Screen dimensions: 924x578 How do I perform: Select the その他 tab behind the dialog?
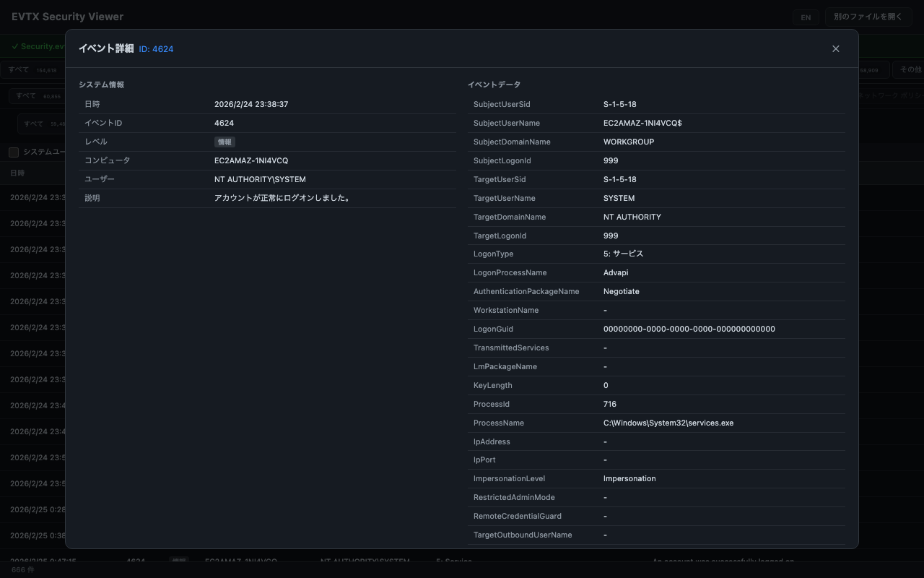pyautogui.click(x=909, y=69)
